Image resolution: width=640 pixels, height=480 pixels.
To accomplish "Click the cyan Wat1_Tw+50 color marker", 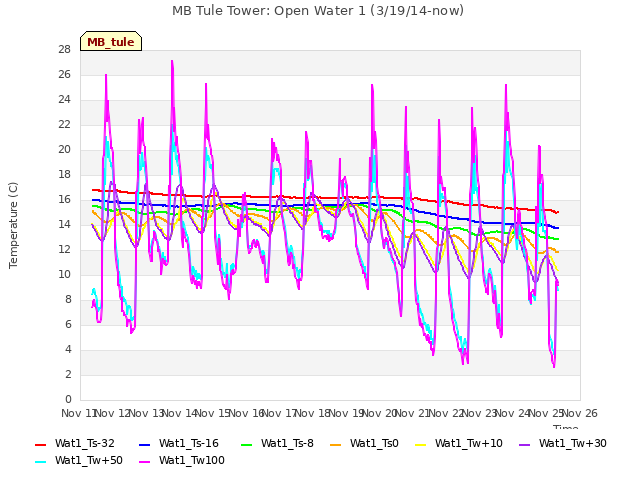I will pos(40,462).
